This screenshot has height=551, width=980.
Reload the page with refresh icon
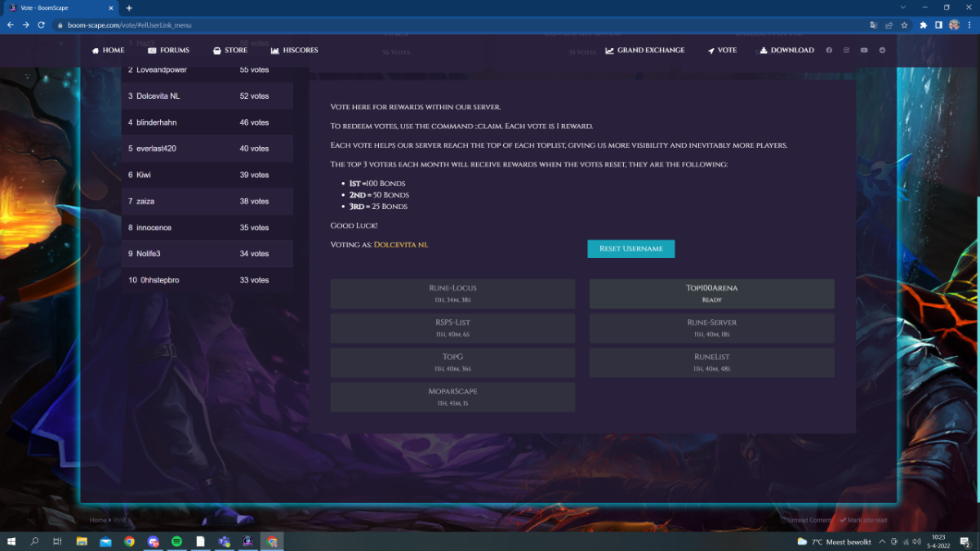tap(42, 25)
